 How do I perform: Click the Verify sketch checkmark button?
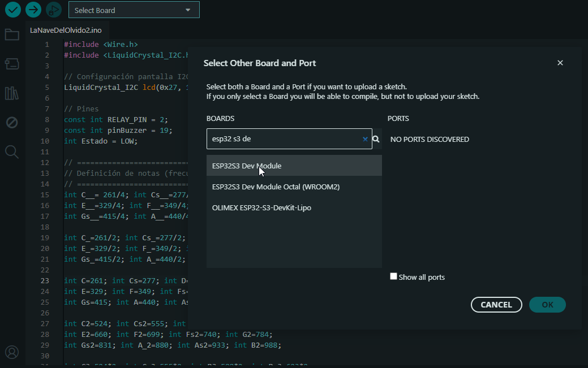tap(13, 10)
